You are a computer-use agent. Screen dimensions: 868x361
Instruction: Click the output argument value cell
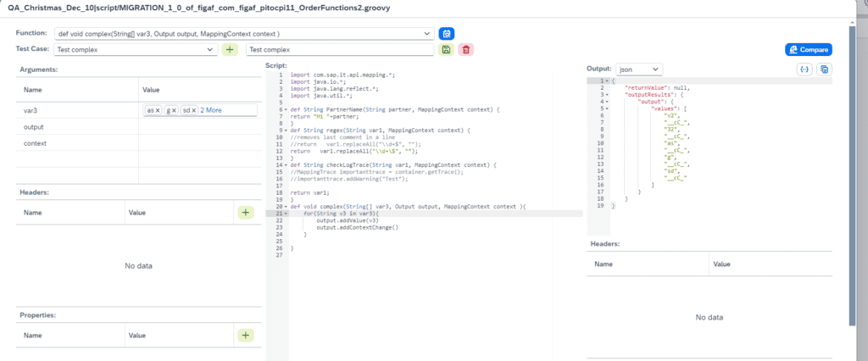(x=200, y=127)
